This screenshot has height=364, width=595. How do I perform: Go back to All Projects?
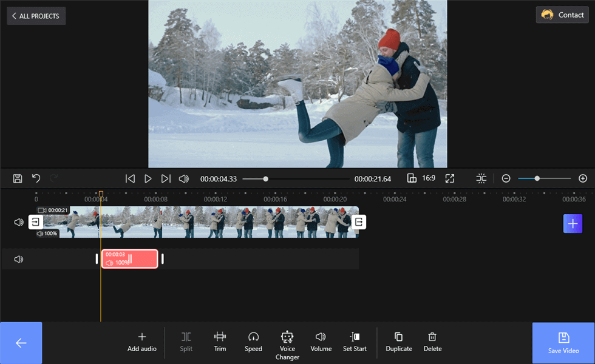click(x=36, y=16)
